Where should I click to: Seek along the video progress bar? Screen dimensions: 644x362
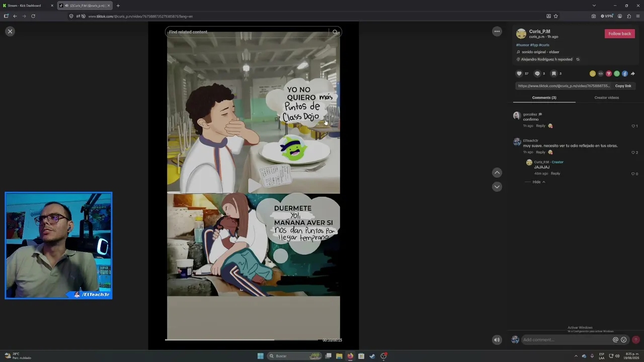(x=242, y=340)
